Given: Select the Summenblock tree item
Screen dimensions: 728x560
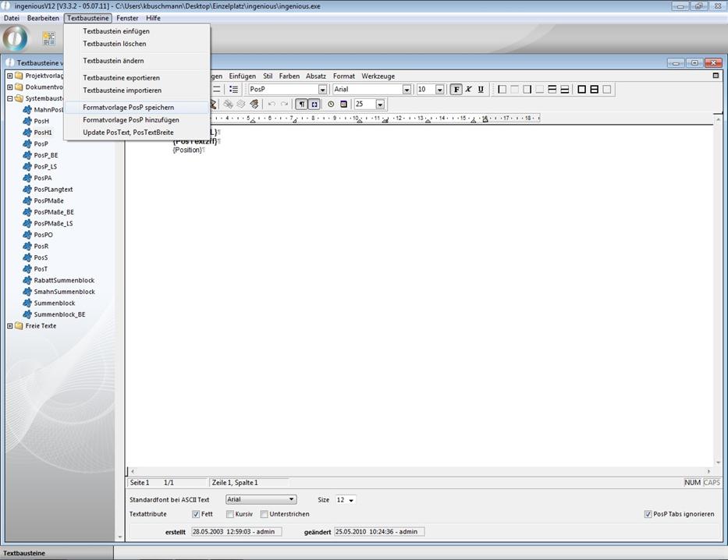Looking at the screenshot, I should tap(54, 303).
